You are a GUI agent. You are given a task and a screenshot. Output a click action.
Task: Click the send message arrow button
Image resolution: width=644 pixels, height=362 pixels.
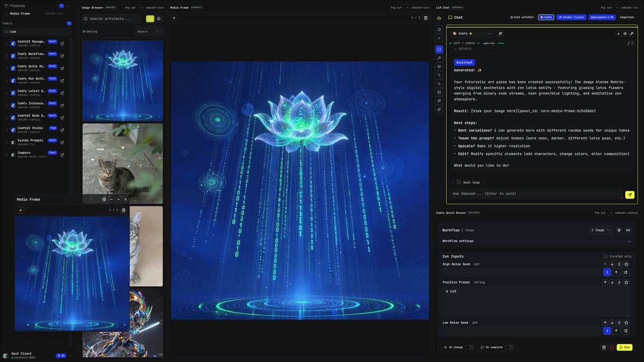(x=629, y=194)
